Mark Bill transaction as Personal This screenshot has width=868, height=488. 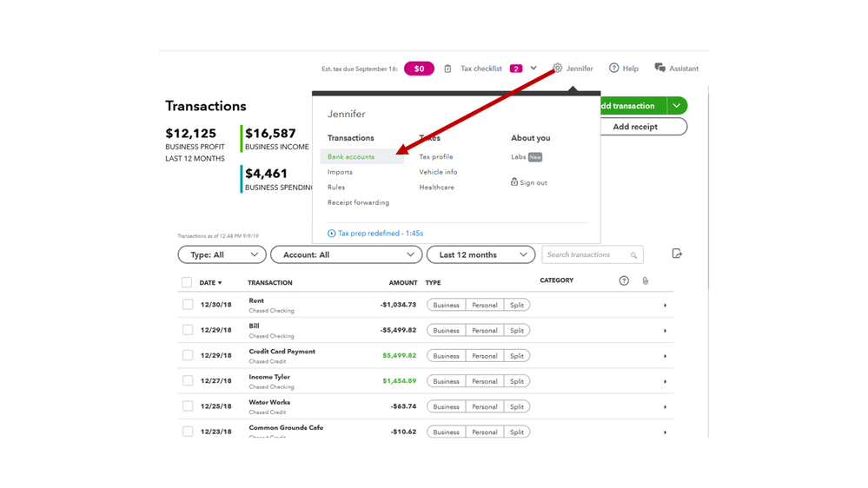[484, 330]
